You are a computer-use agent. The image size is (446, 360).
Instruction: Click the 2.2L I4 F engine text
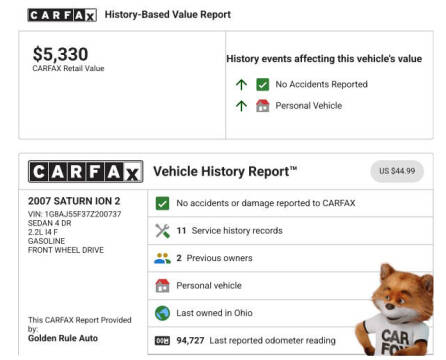43,232
